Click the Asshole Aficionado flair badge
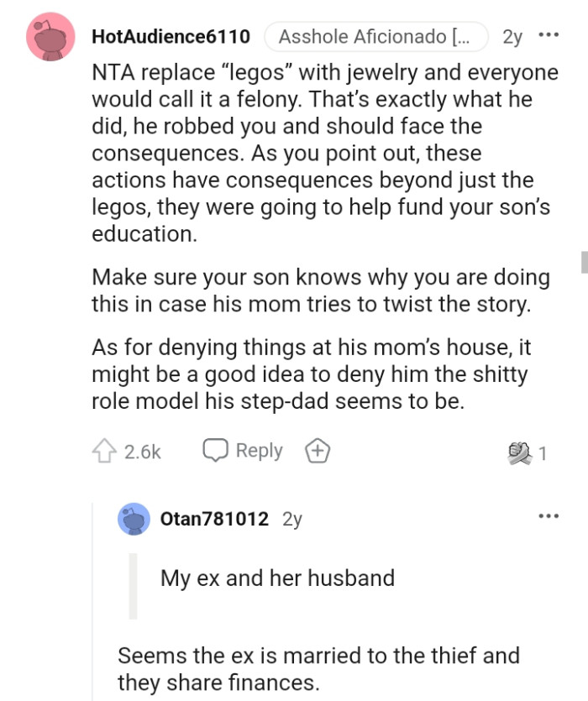Image resolution: width=588 pixels, height=701 pixels. coord(375,37)
